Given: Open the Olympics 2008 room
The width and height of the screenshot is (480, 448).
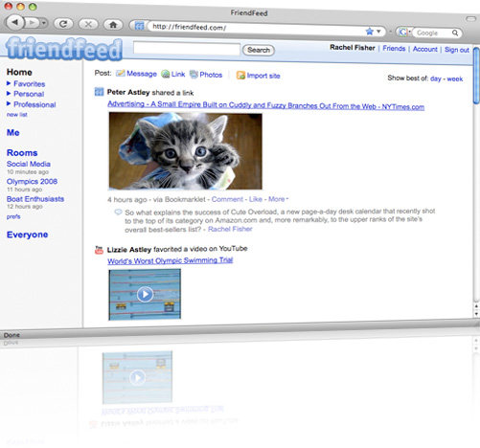Looking at the screenshot, I should (32, 182).
